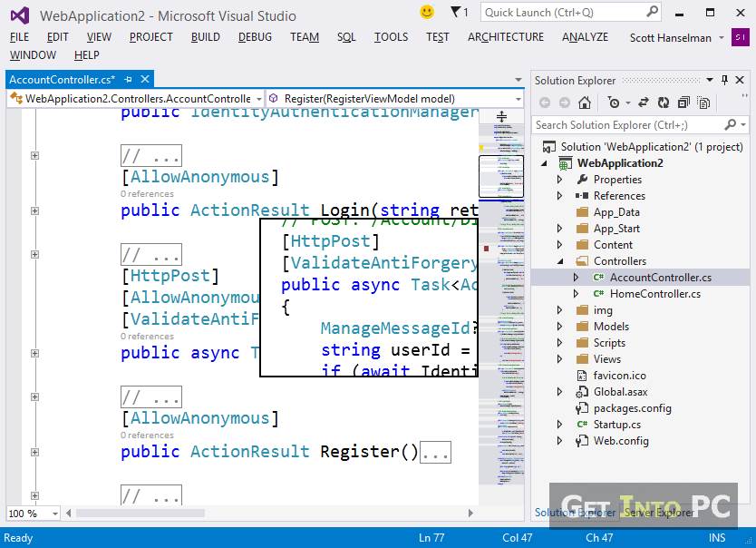Open the zoom level 100 % dropdown

click(55, 514)
